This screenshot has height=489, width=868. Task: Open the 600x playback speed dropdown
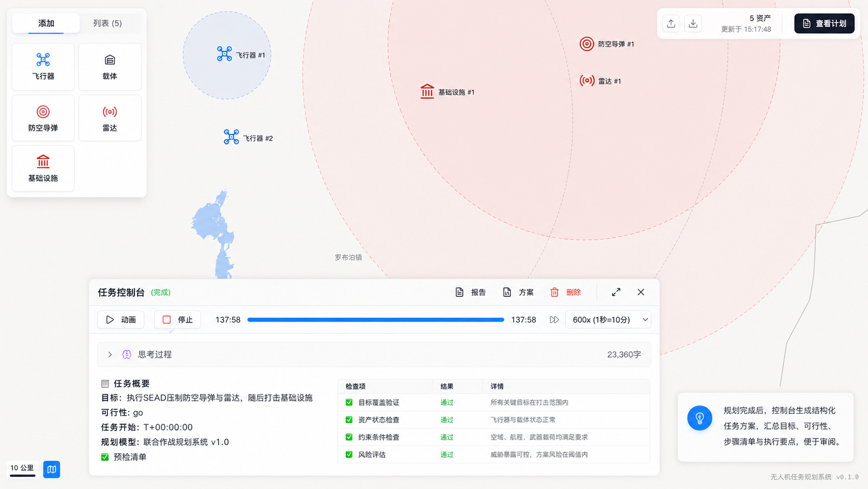click(x=607, y=319)
